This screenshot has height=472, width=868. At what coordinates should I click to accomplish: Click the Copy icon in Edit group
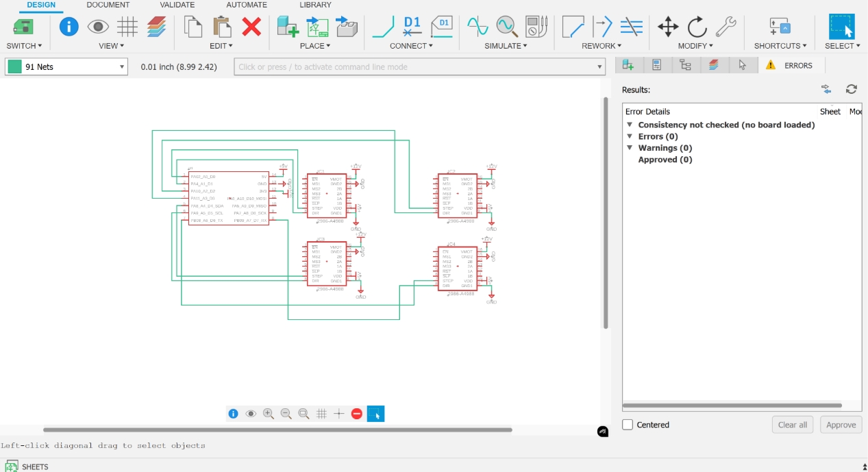tap(194, 27)
